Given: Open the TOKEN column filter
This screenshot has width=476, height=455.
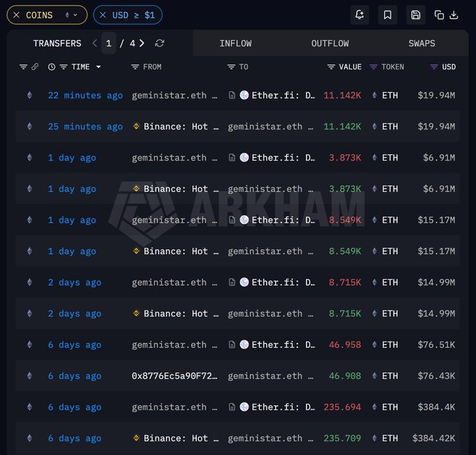Looking at the screenshot, I should [373, 66].
